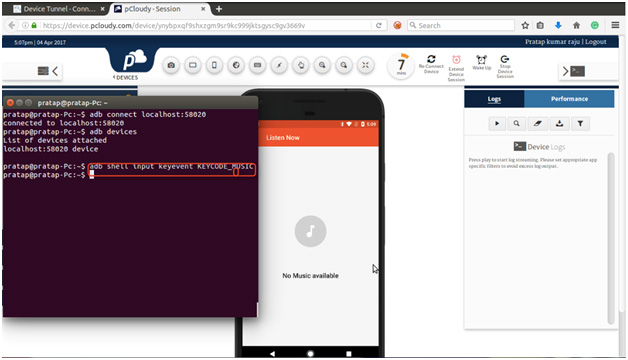Click the terminal window title bar
628x360 pixels.
[131, 103]
